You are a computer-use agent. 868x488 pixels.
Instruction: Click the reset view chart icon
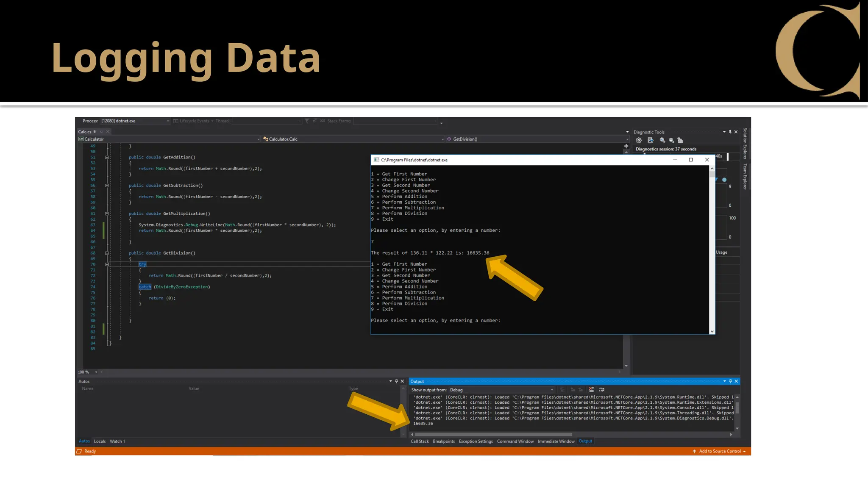[x=680, y=141]
